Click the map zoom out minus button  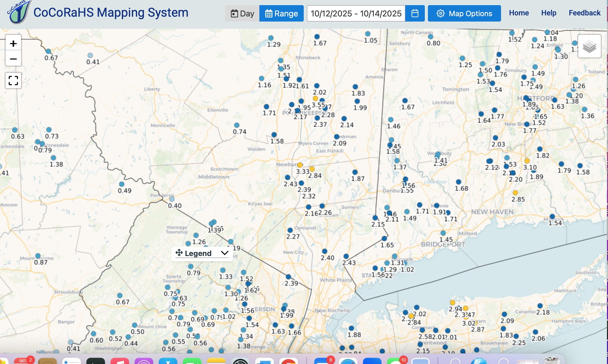click(x=13, y=59)
